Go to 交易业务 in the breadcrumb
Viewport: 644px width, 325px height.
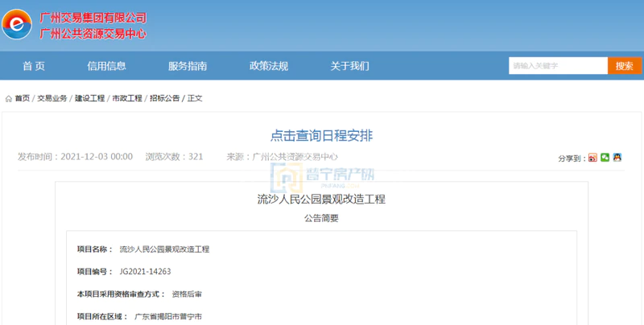(52, 98)
